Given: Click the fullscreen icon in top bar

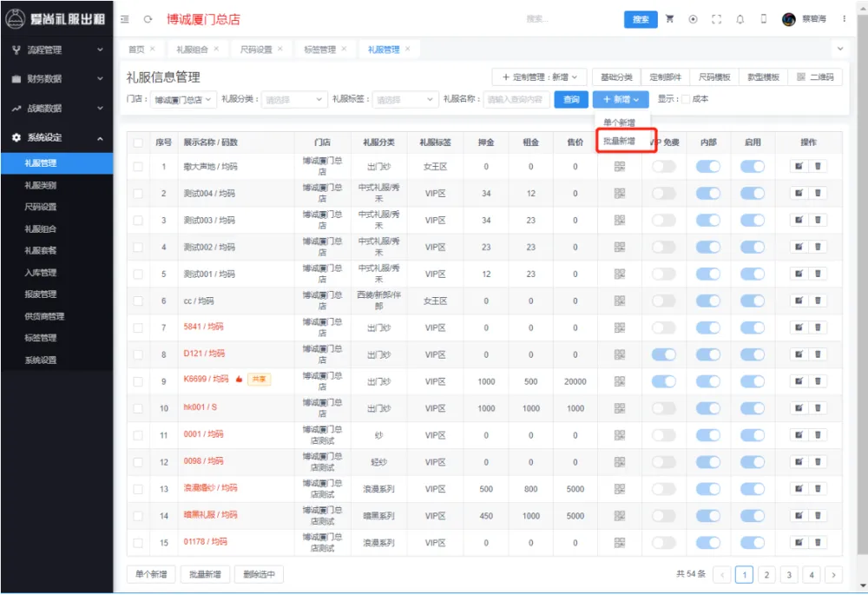Looking at the screenshot, I should [x=716, y=19].
